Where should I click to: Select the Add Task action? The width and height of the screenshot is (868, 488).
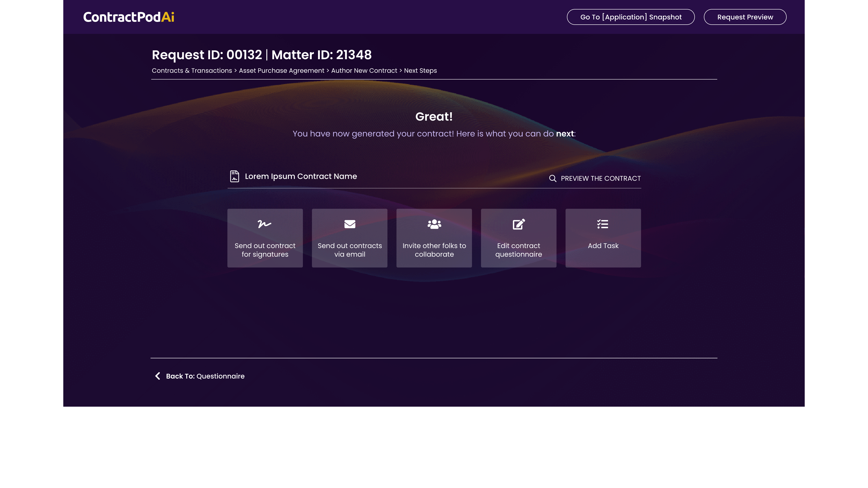coord(603,238)
